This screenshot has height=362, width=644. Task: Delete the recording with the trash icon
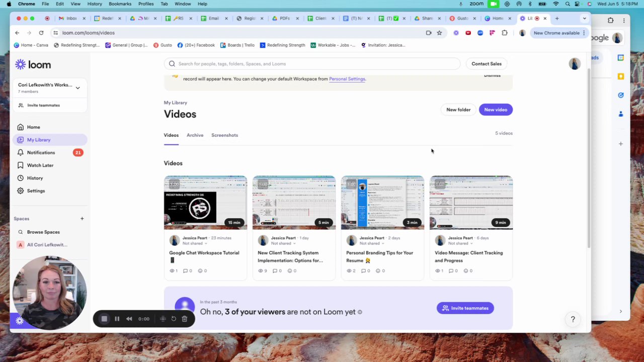[x=185, y=319]
